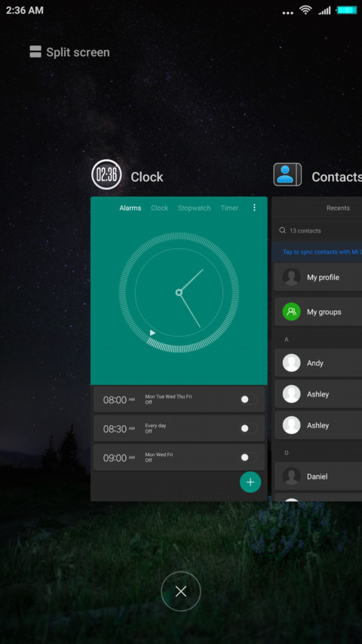Image resolution: width=362 pixels, height=644 pixels.
Task: Open the Timer tab
Action: point(229,208)
